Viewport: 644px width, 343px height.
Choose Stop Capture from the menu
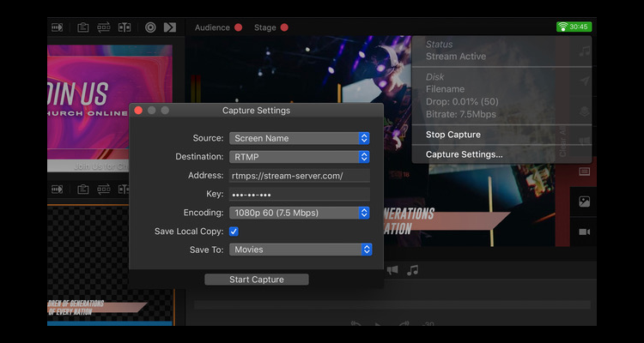453,135
